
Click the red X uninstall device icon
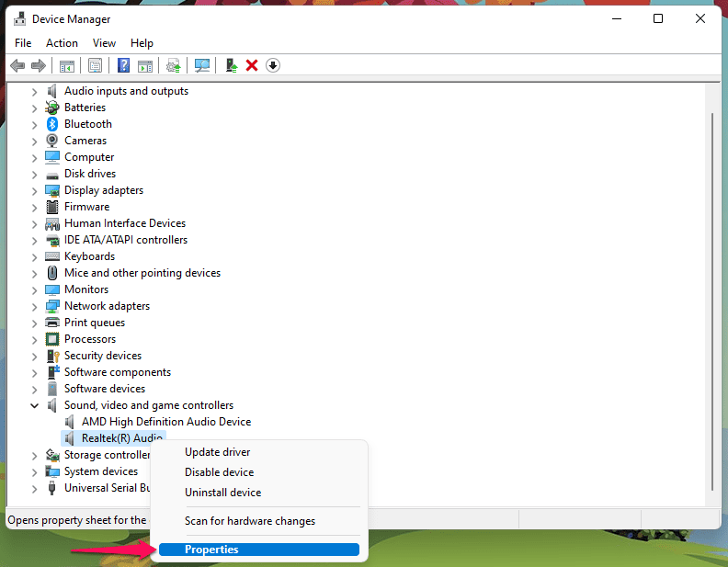[x=252, y=65]
